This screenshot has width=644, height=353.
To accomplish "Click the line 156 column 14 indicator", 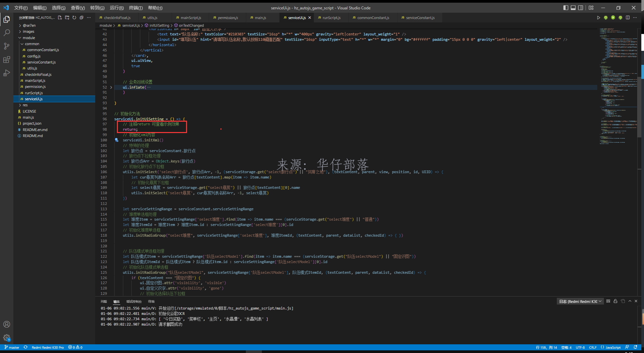I will (x=546, y=347).
